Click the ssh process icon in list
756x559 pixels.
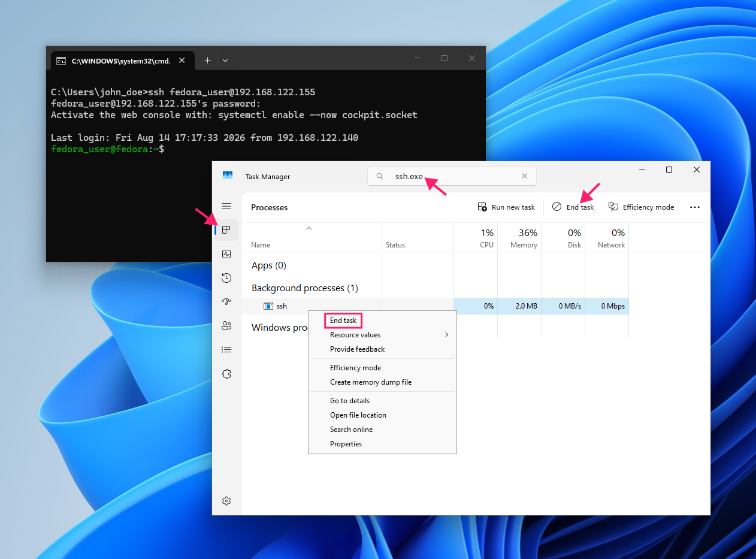268,306
